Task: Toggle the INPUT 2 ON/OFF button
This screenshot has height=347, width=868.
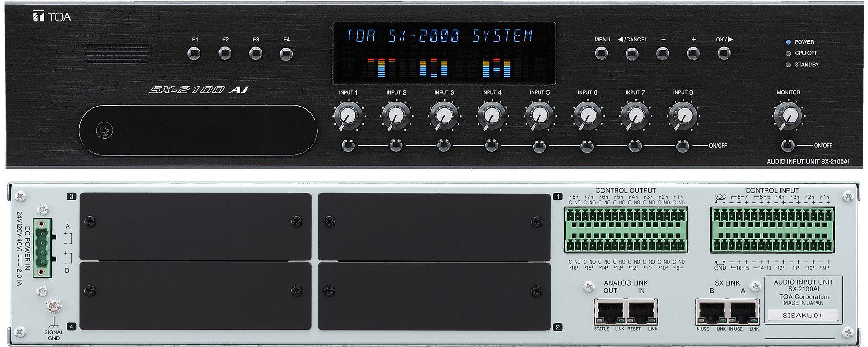Action: point(396,146)
